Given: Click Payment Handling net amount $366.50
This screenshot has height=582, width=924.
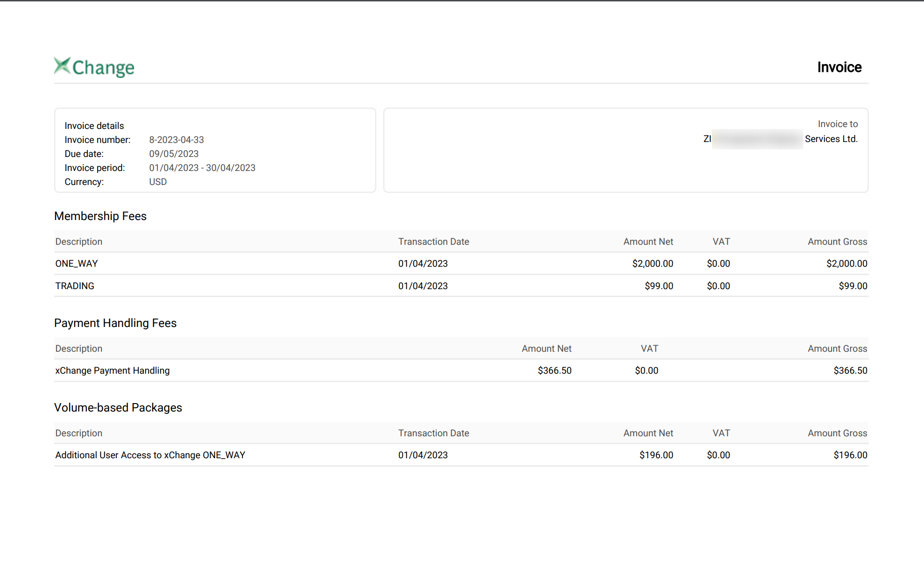Looking at the screenshot, I should click(x=554, y=370).
